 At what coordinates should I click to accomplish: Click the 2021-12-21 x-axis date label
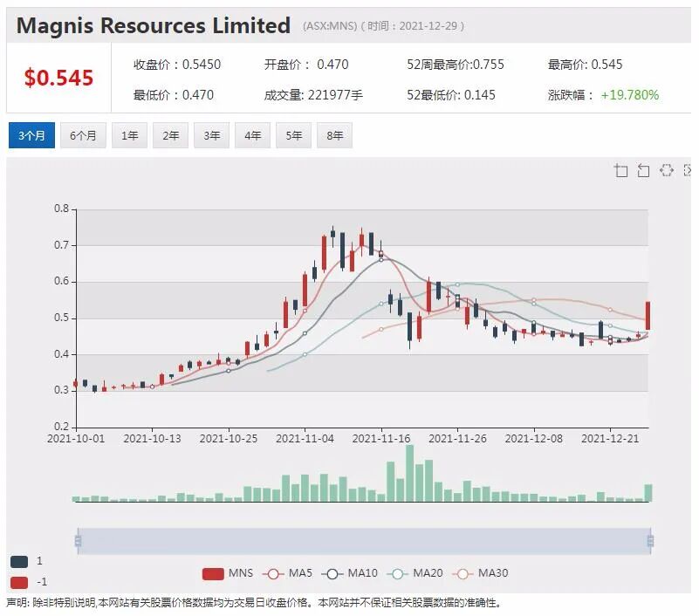click(610, 439)
